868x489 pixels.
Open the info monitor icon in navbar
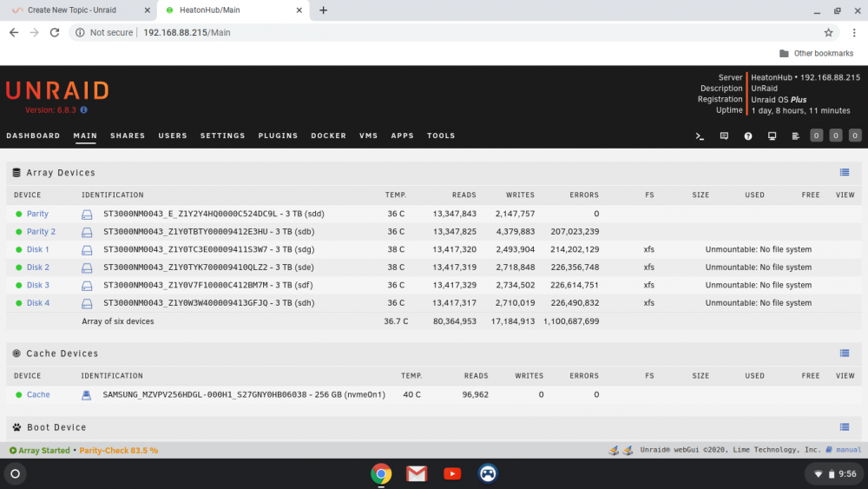click(x=772, y=136)
